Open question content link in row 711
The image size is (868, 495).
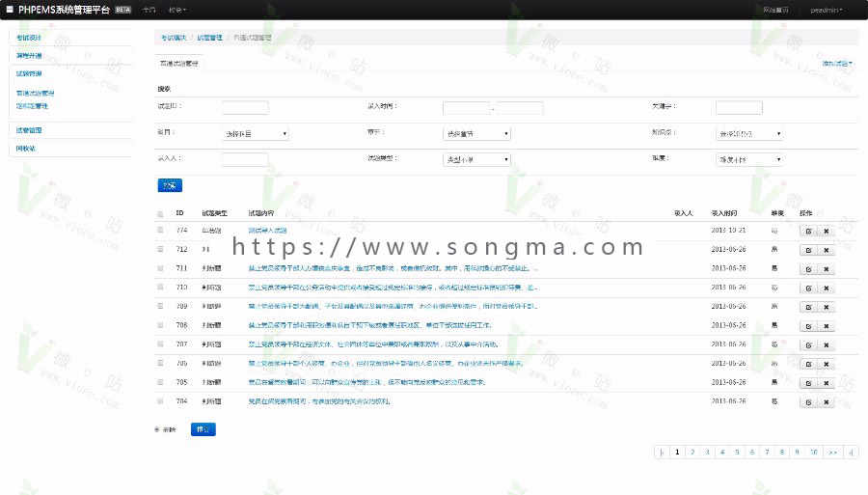(x=393, y=268)
